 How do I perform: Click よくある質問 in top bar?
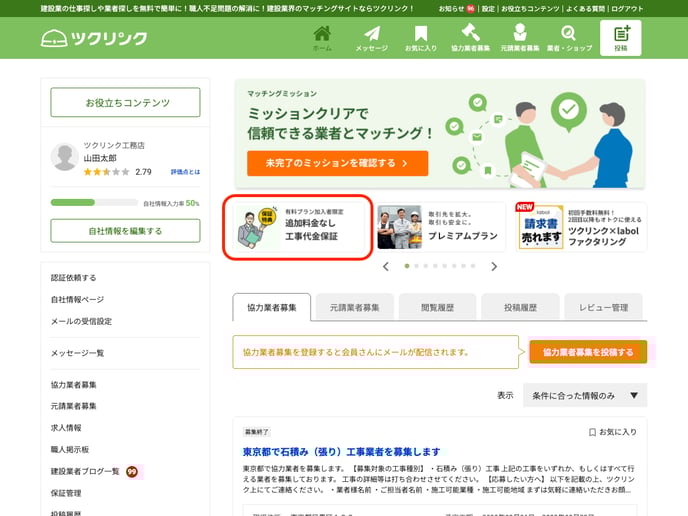tap(585, 8)
